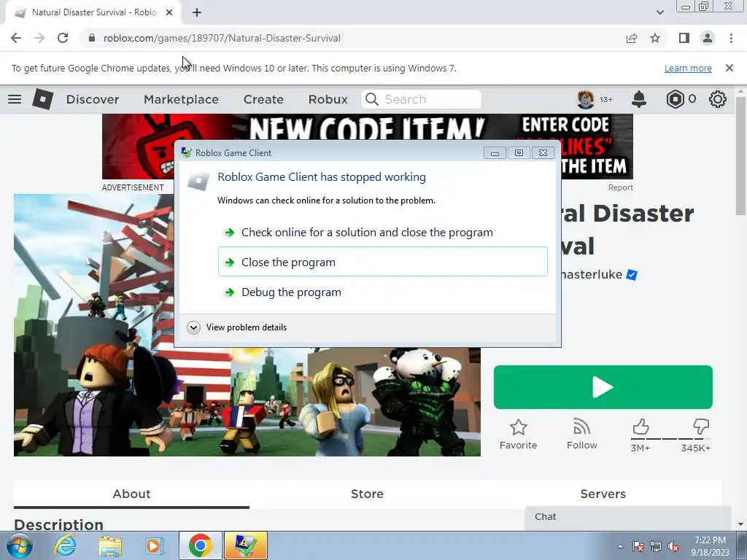Open the Discover menu

[93, 99]
